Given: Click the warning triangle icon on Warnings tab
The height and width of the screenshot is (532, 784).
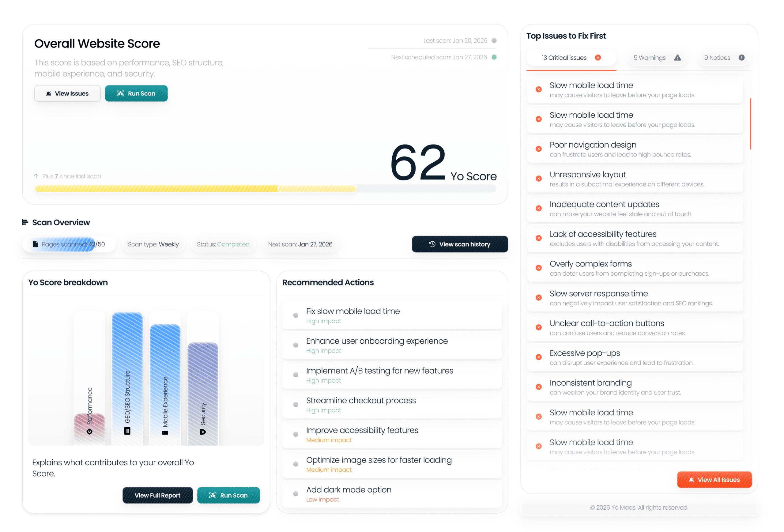Looking at the screenshot, I should coord(677,57).
